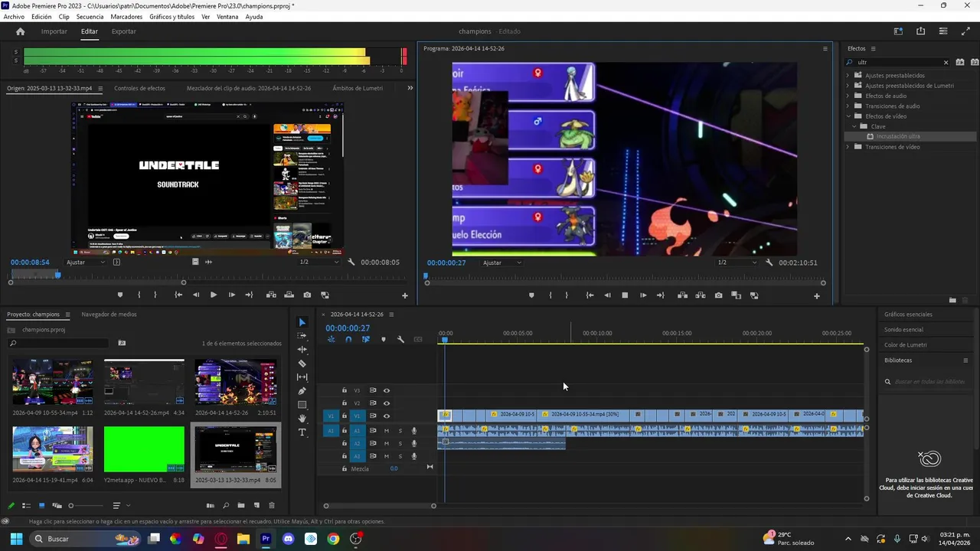Select the Selection tool arrow
The image size is (980, 551).
(x=302, y=322)
